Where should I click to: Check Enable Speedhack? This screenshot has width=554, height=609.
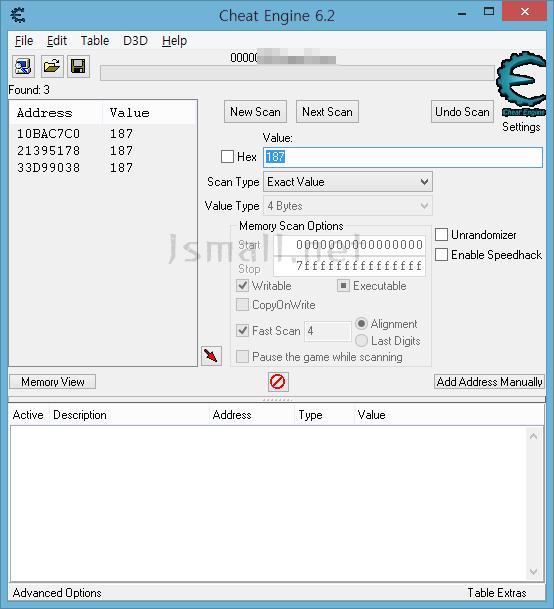click(x=441, y=255)
